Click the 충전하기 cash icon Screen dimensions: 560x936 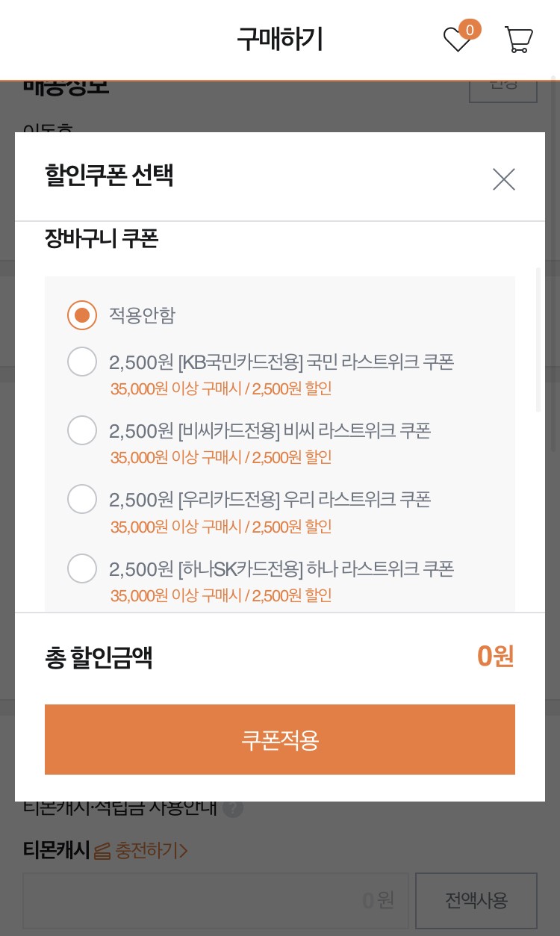pyautogui.click(x=102, y=850)
